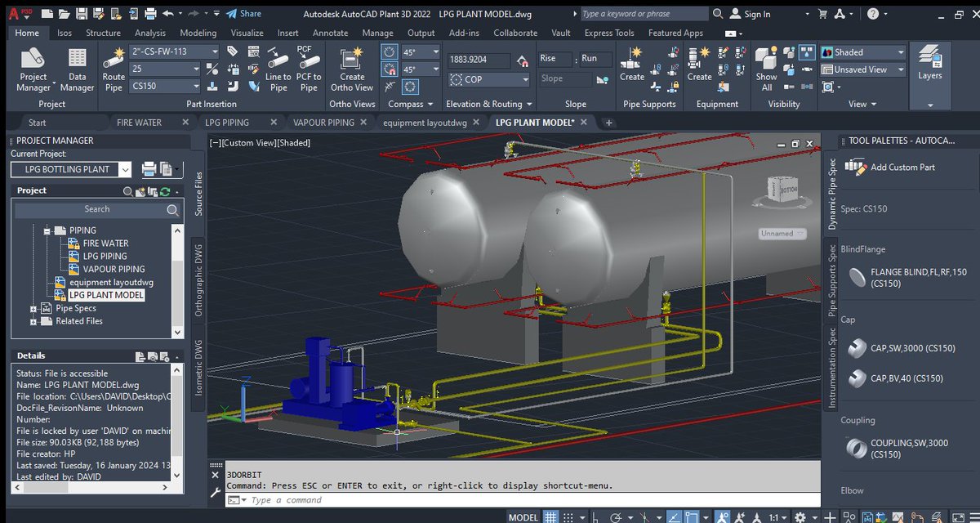
Task: Click the elevation field showing 1883.9204
Action: [x=480, y=59]
